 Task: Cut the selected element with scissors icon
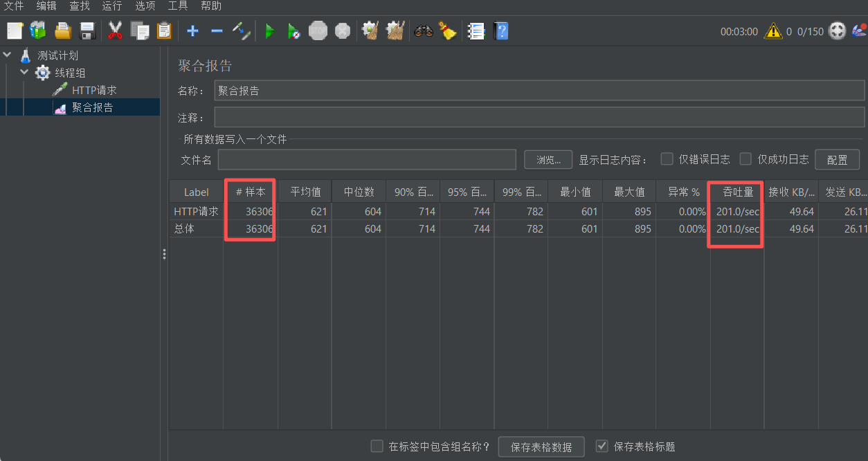point(116,30)
